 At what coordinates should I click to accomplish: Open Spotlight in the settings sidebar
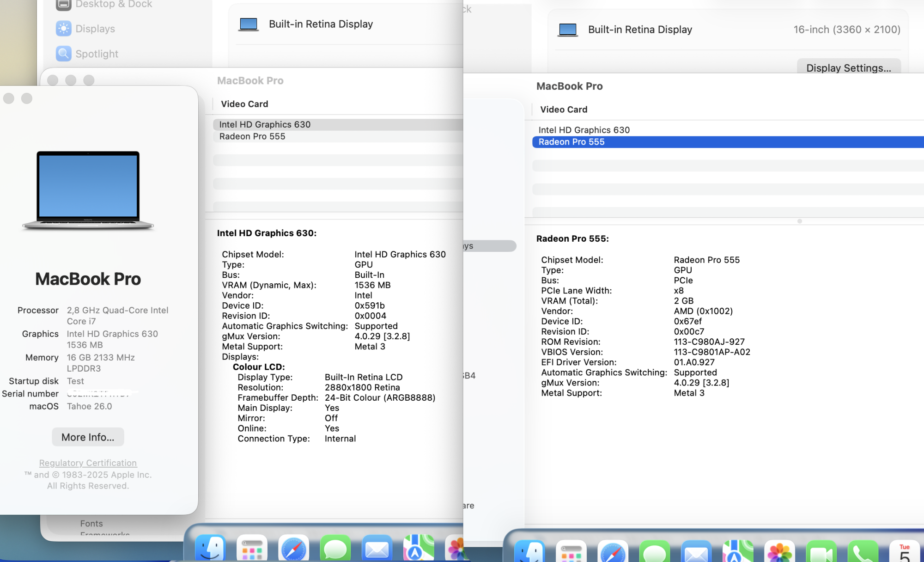pyautogui.click(x=96, y=54)
